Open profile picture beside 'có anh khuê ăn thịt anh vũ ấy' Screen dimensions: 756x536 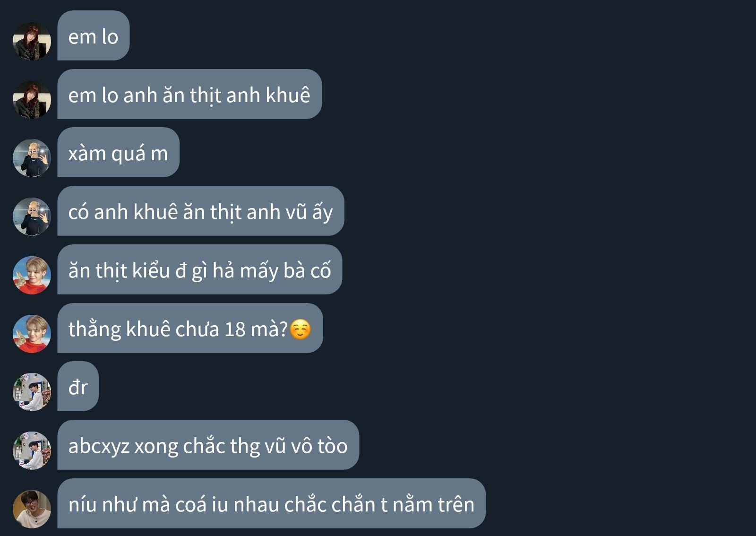coord(32,216)
